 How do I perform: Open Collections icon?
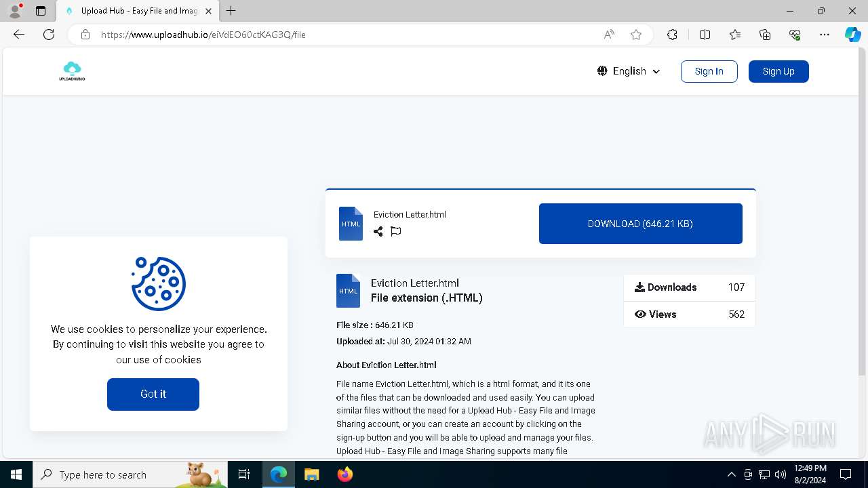765,35
